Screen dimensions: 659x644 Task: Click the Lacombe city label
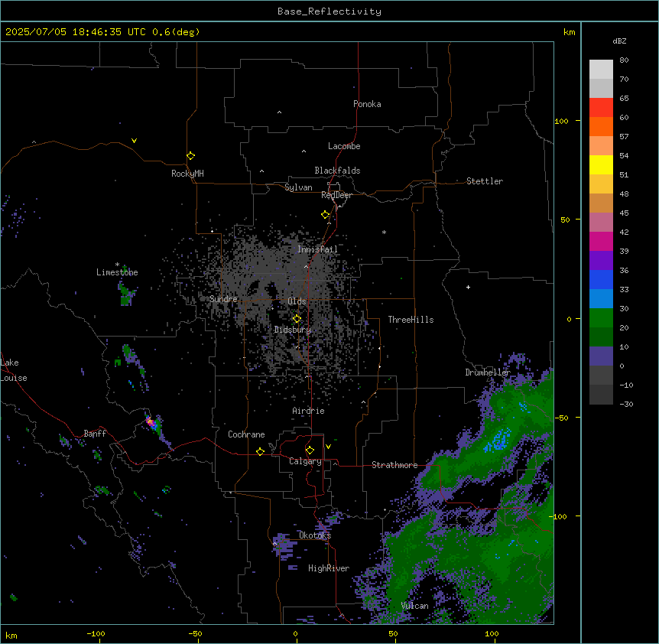click(x=344, y=146)
